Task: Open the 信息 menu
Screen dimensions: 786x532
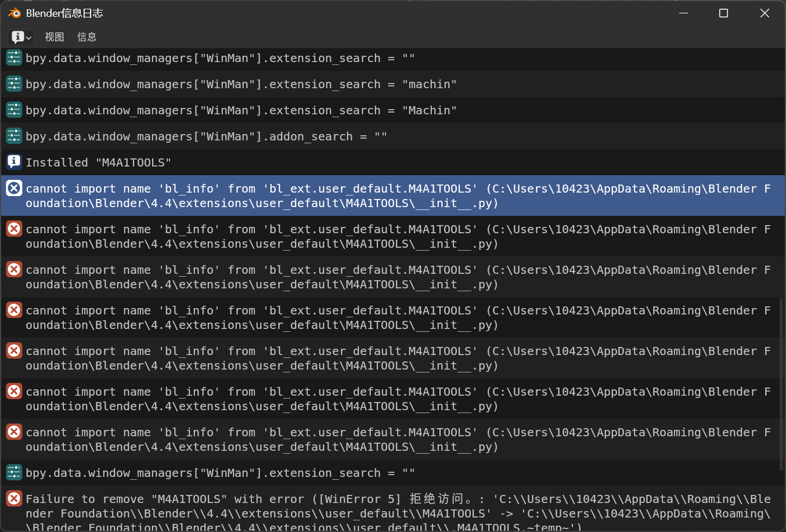Action: [86, 37]
